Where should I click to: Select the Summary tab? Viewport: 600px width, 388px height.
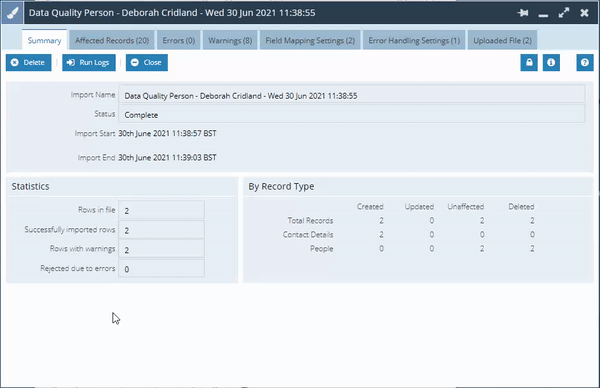(44, 40)
